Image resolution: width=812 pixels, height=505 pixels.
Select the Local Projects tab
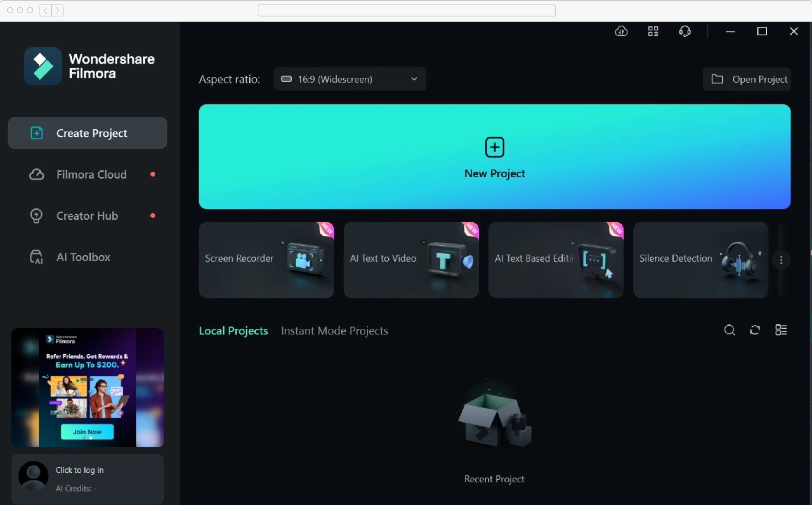coord(233,330)
